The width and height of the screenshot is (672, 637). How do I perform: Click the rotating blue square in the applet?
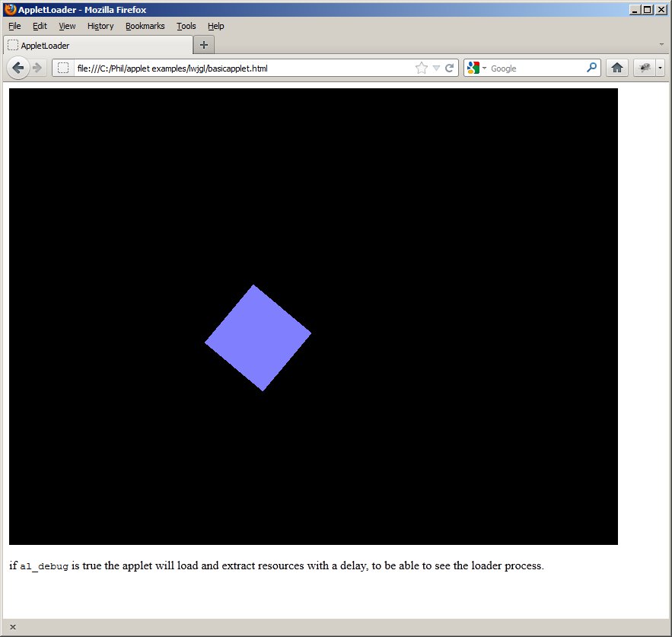(258, 338)
